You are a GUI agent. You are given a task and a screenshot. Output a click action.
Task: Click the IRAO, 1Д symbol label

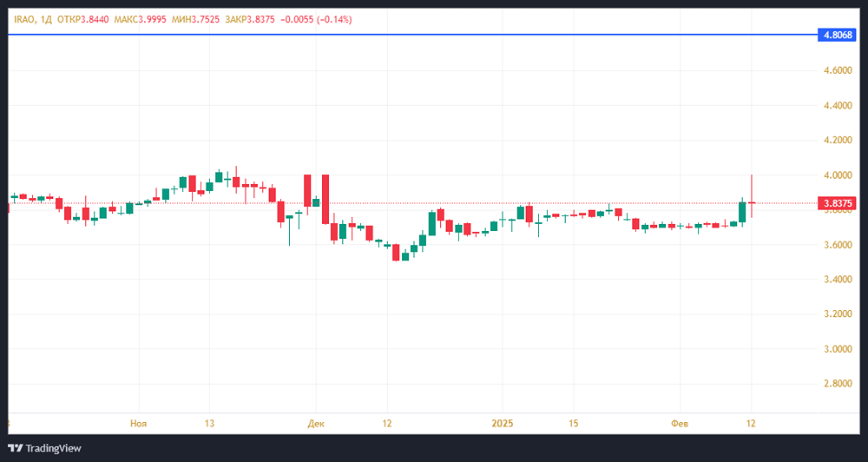coord(33,19)
